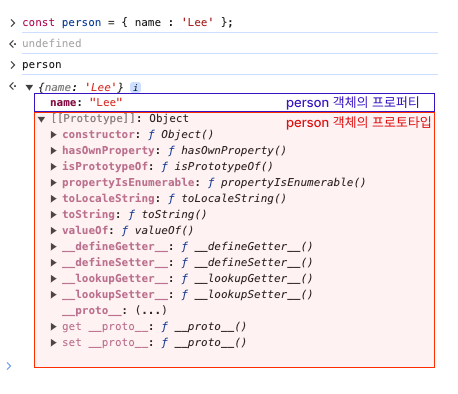The image size is (458, 394).
Task: Expand the hasOwnProperty entry
Action: pyautogui.click(x=53, y=150)
